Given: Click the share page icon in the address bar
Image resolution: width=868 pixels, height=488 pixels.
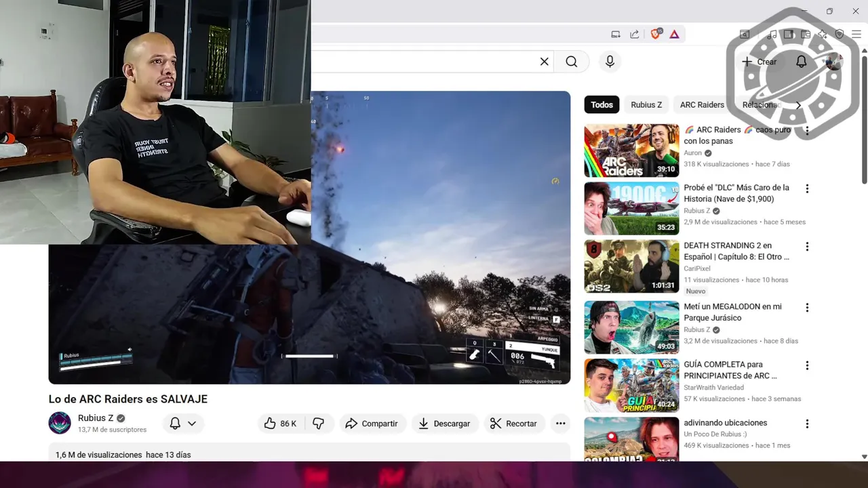Looking at the screenshot, I should [x=635, y=34].
